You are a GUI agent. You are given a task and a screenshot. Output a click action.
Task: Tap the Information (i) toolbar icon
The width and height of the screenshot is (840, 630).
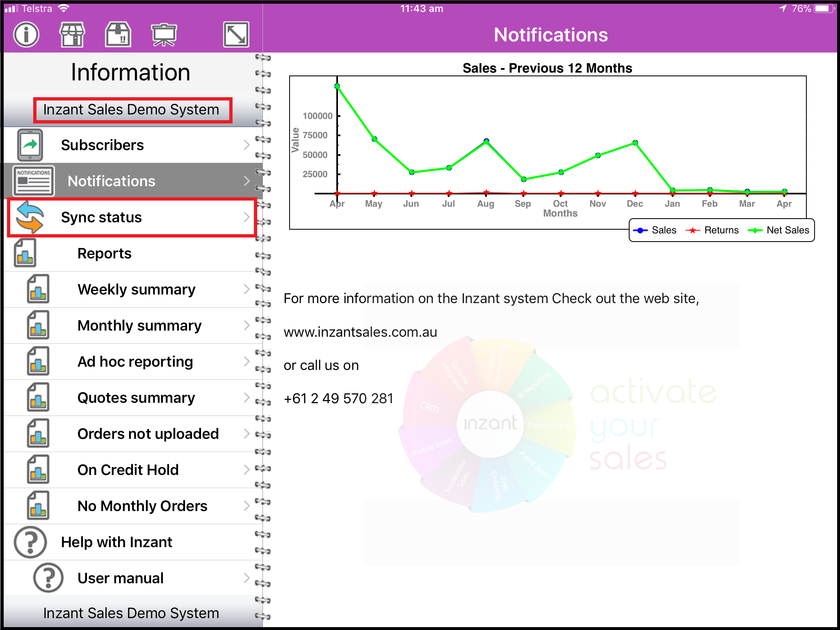tap(26, 34)
